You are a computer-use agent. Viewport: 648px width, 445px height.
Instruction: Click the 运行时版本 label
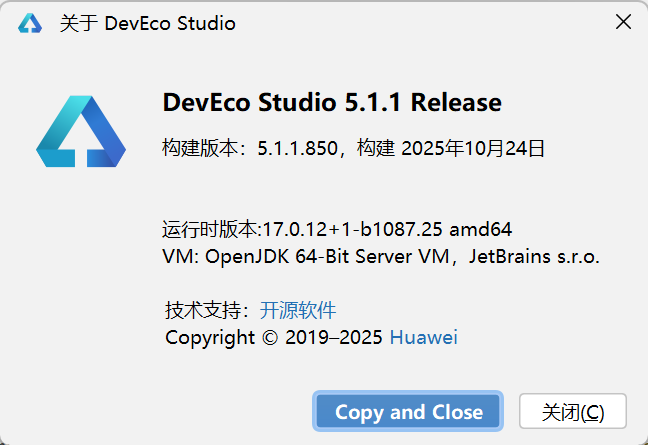[x=211, y=228]
